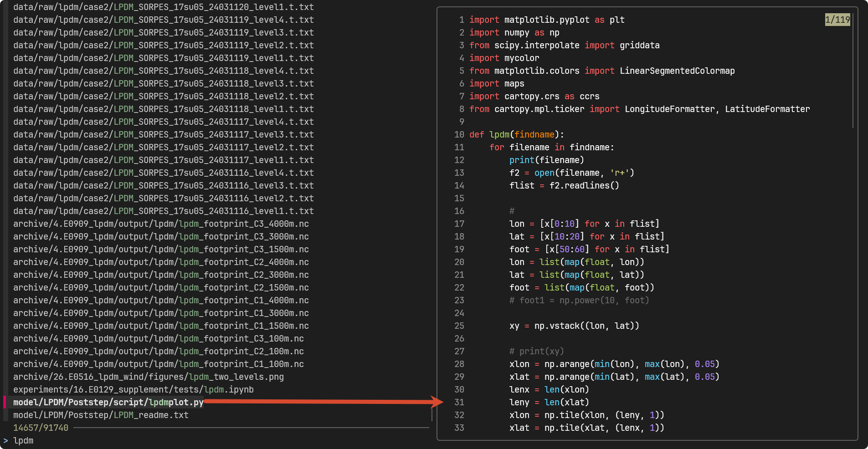This screenshot has width=868, height=449.
Task: Select the 24031118_level2.t.txt result
Action: pos(164,96)
